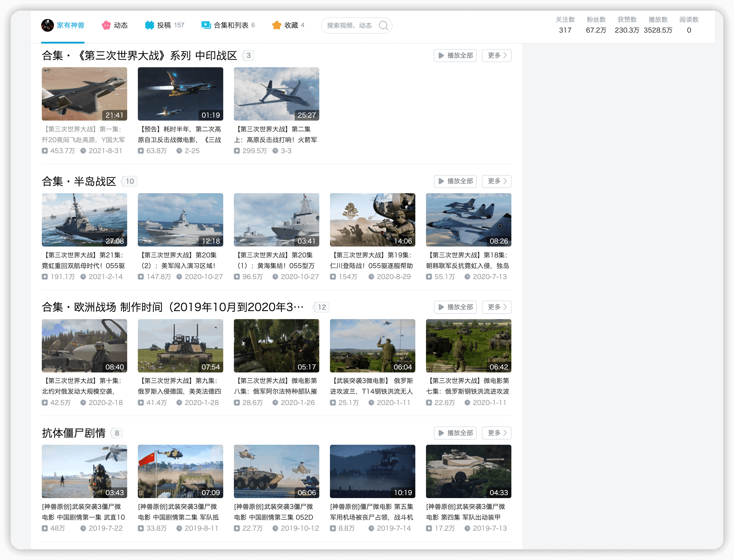Click title 【第三次世界大战】第九集 video
Viewport: 734px width, 560px height.
click(x=180, y=386)
